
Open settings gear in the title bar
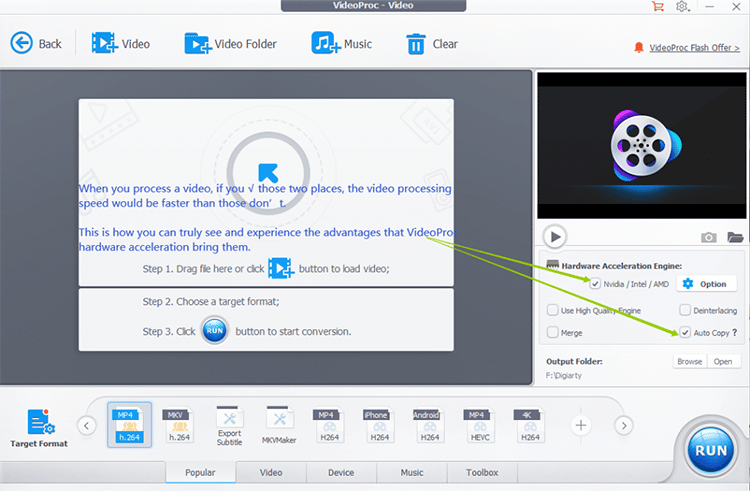coord(682,7)
